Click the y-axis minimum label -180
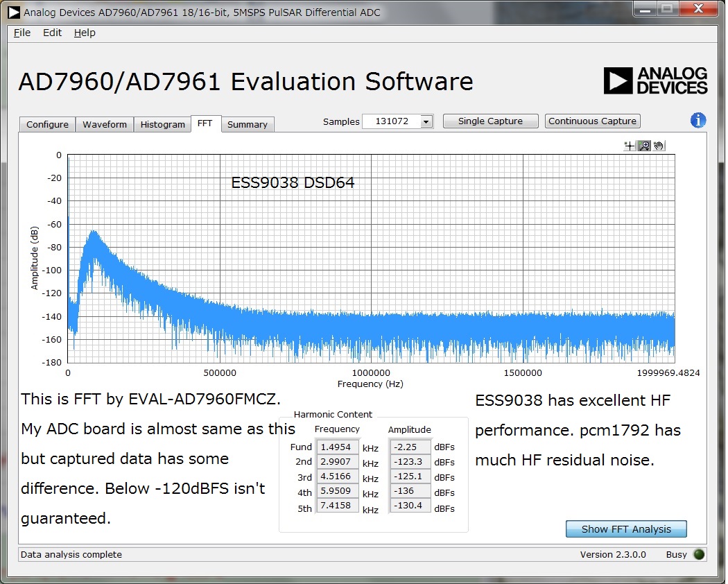Viewport: 728px width, 584px height. [x=51, y=362]
